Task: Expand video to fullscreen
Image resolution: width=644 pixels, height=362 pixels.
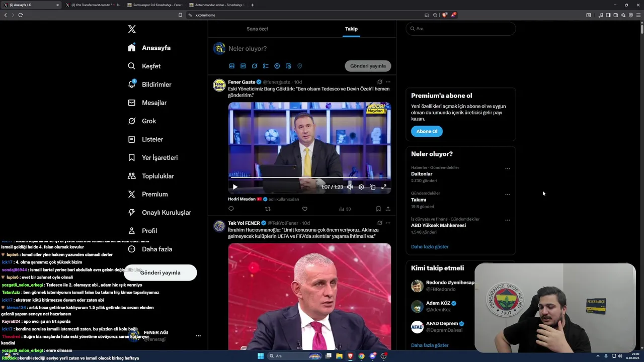Action: point(384,187)
